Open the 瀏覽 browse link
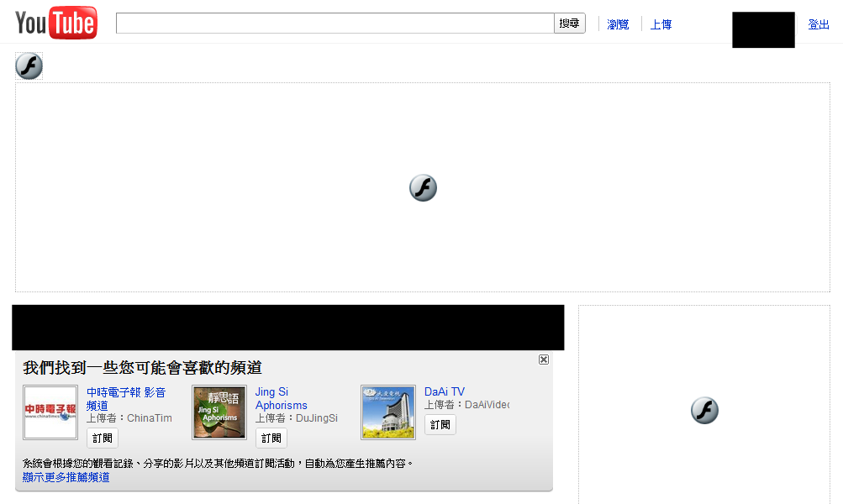Screen dimensions: 843x504 click(618, 24)
